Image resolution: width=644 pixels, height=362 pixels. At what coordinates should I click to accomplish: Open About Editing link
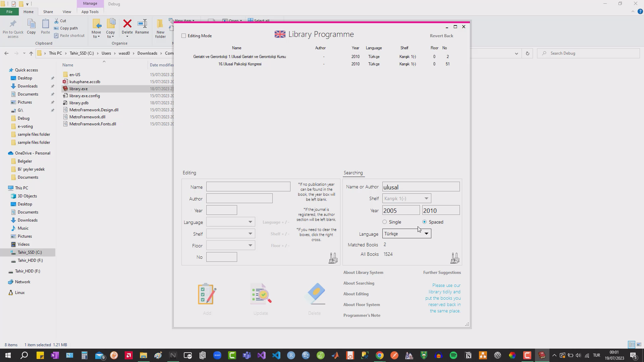[356, 294]
